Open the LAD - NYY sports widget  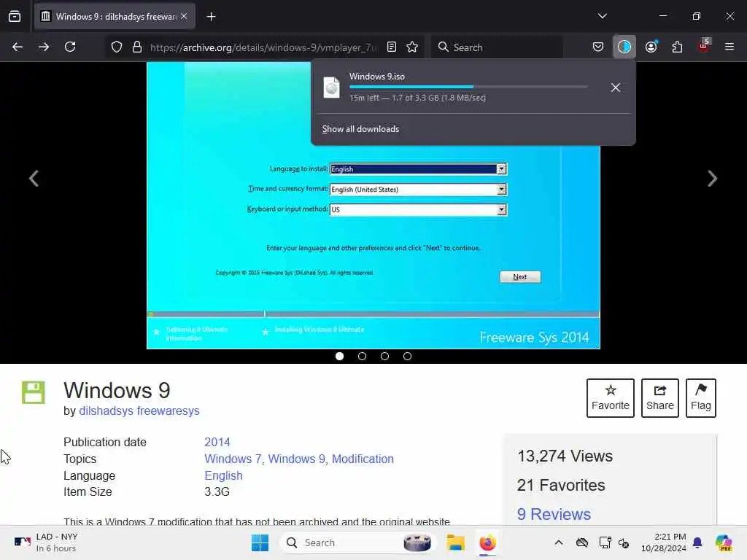[46, 542]
